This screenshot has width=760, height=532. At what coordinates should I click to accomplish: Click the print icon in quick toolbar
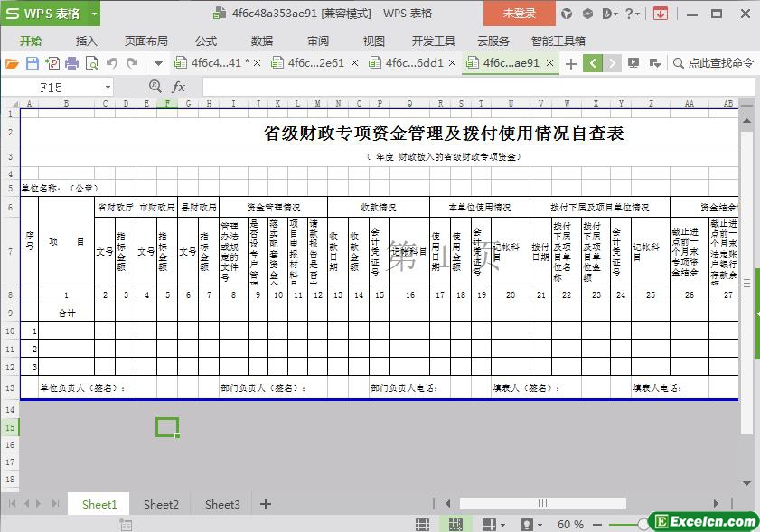pyautogui.click(x=71, y=63)
